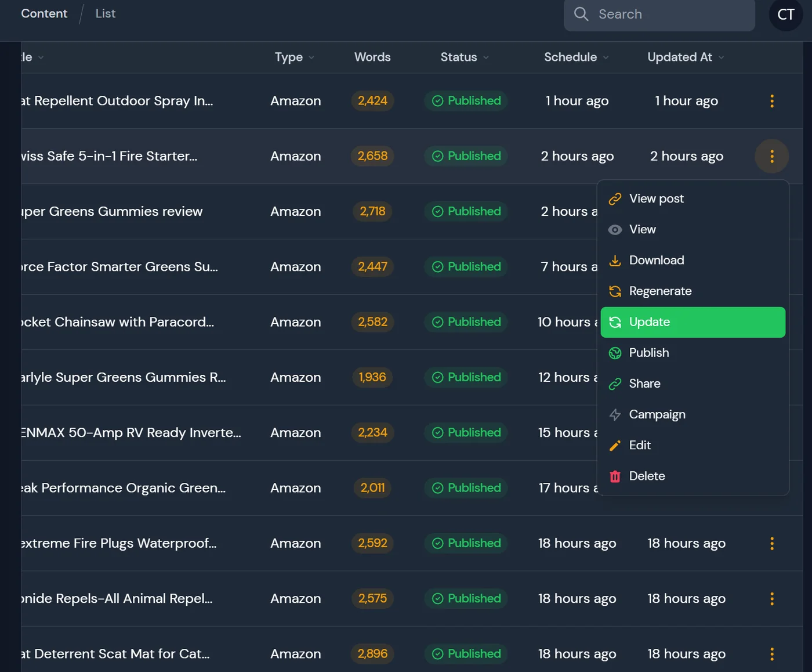812x672 pixels.
Task: Click the 2,582 word count badge
Action: point(372,322)
